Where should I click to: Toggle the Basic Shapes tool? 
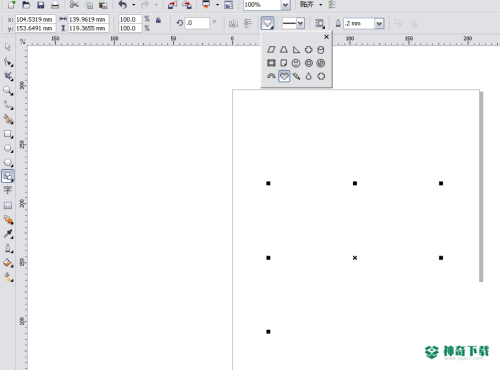click(8, 176)
